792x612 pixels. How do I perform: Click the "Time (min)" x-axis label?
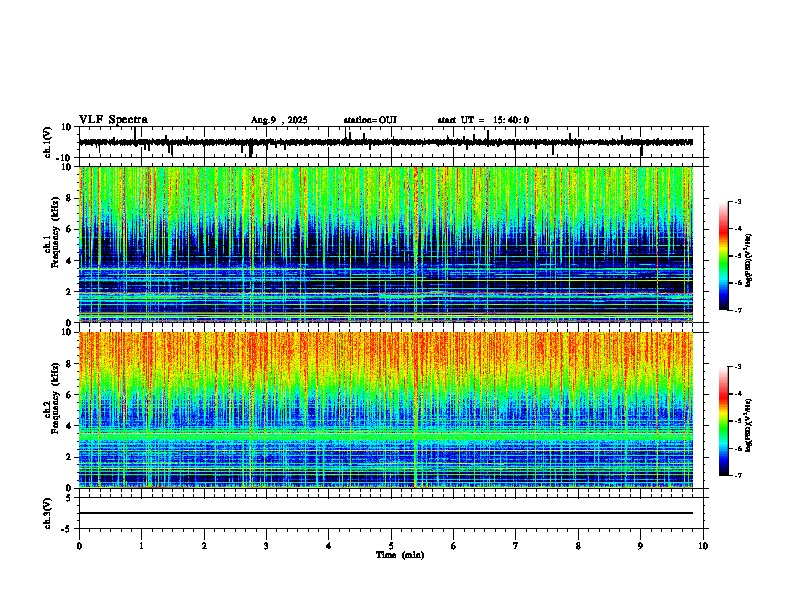coord(400,555)
